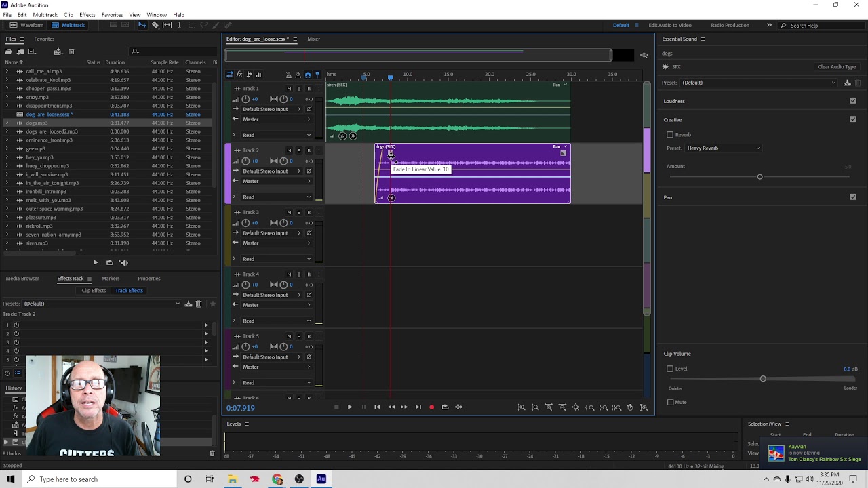The image size is (868, 488).
Task: Click the Open File folder icon
Action: point(9,52)
